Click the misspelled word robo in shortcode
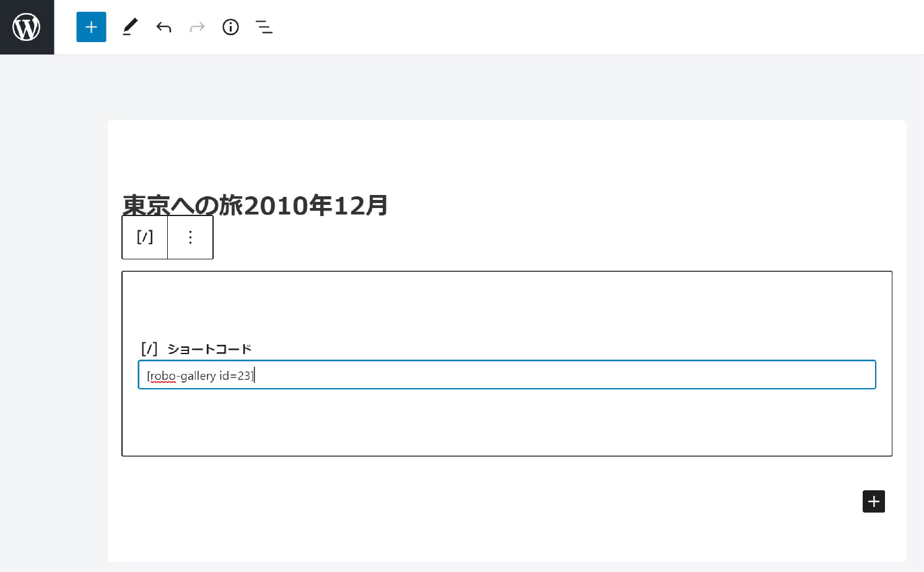Viewport: 924px width, 572px height. pyautogui.click(x=163, y=376)
